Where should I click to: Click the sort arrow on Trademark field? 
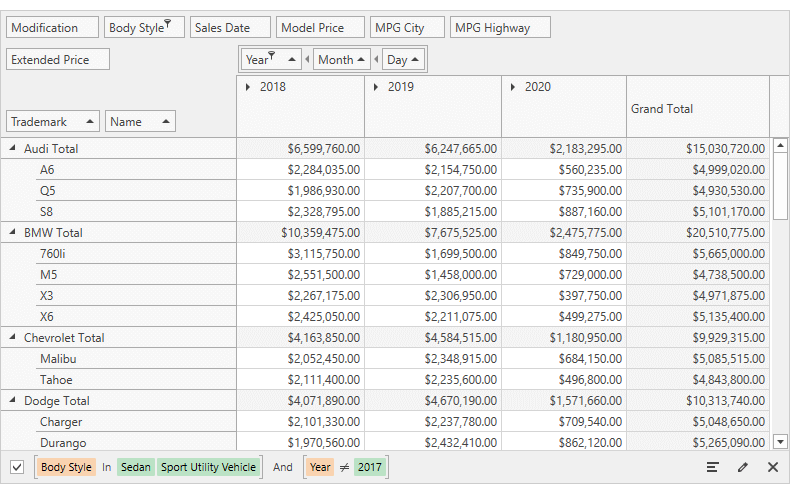pyautogui.click(x=90, y=122)
